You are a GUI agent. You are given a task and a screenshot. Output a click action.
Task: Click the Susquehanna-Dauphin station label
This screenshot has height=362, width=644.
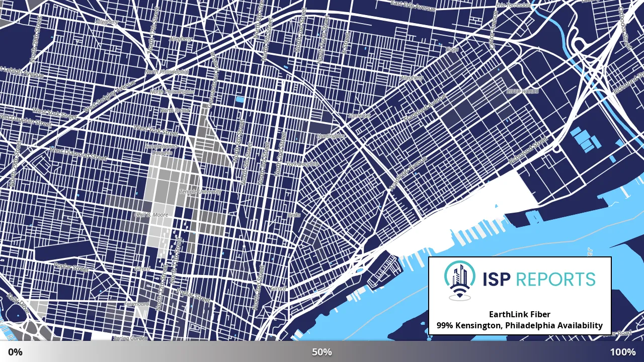coord(161,149)
